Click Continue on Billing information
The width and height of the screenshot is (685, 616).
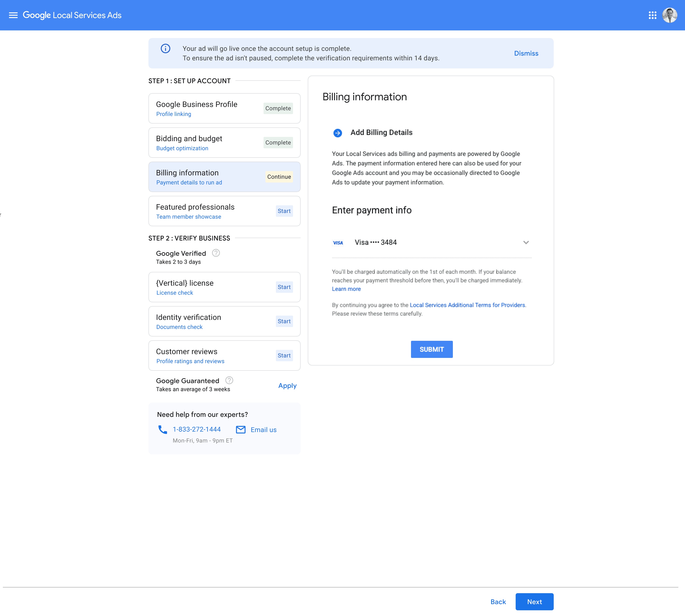[279, 177]
